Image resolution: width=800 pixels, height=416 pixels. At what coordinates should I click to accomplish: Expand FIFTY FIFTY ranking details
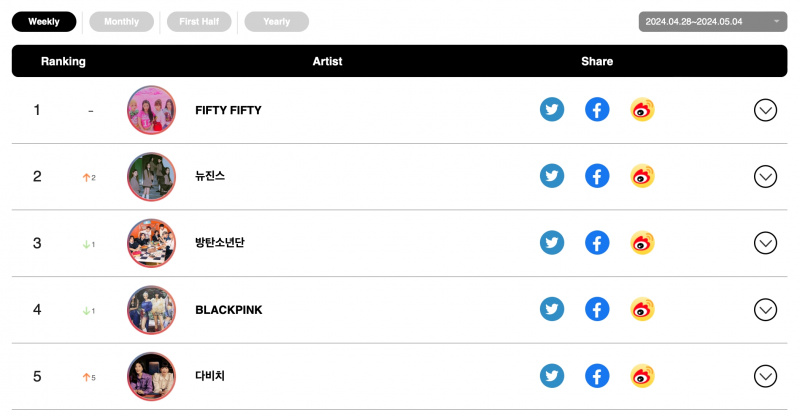pos(765,110)
